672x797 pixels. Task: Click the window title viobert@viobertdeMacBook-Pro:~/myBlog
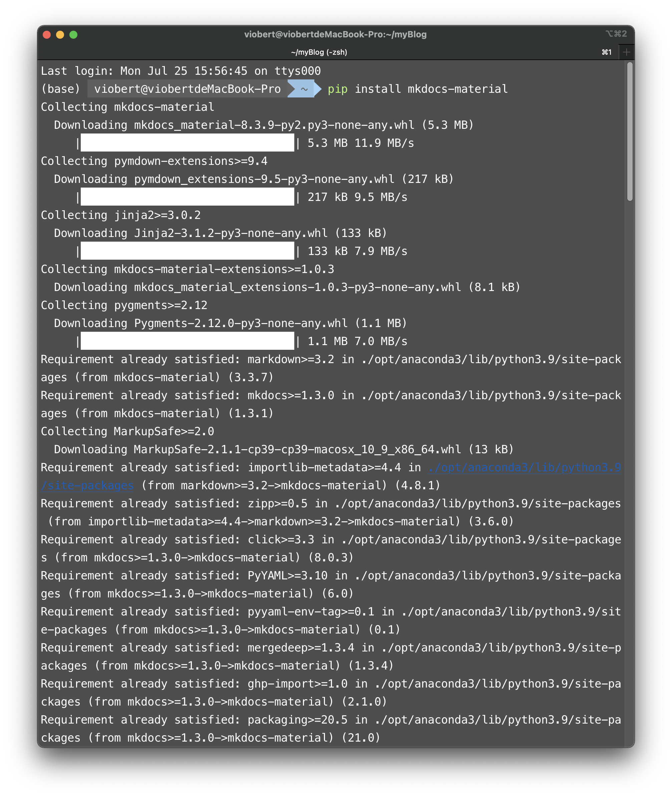(335, 34)
